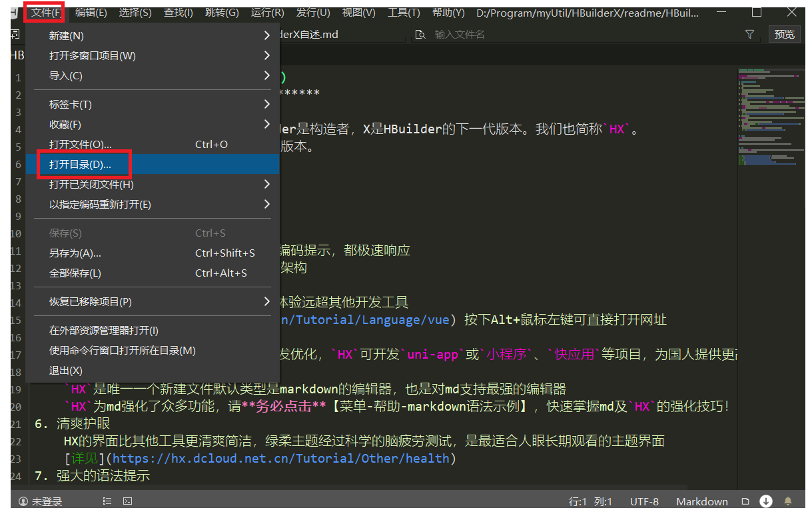Click the title bar file path text
The width and height of the screenshot is (812, 514).
point(588,13)
